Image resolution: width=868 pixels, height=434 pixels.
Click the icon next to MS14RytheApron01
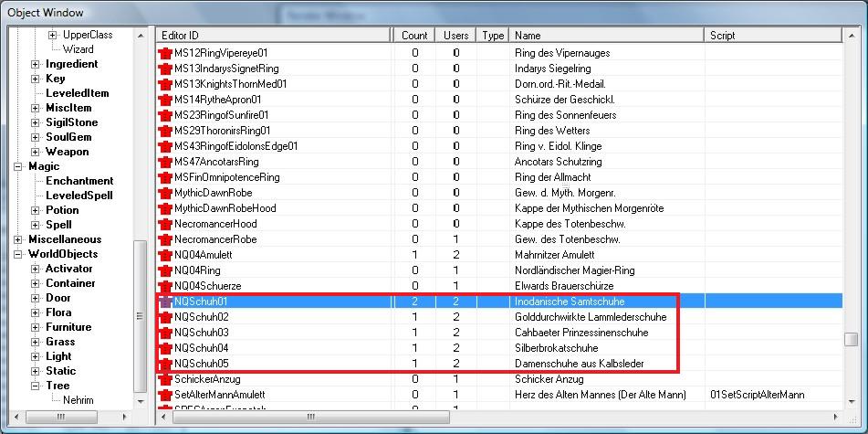tap(166, 100)
